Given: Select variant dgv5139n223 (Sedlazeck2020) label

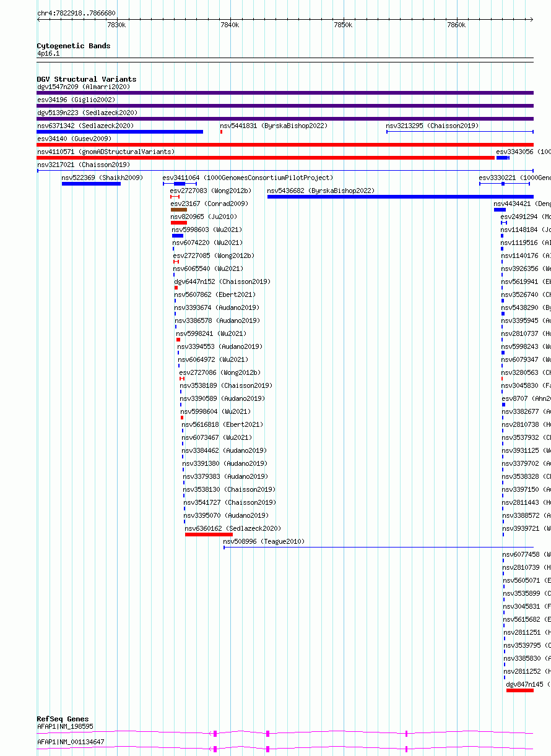Looking at the screenshot, I should 87,113.
